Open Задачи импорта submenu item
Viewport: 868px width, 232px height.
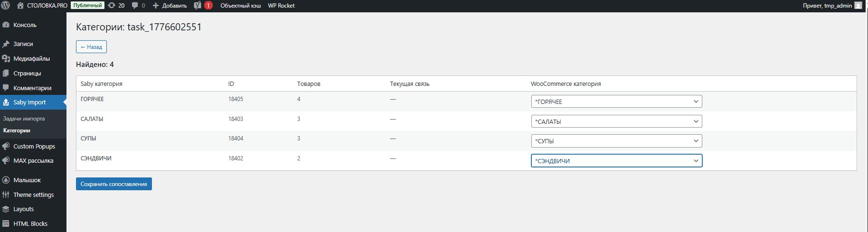click(24, 119)
